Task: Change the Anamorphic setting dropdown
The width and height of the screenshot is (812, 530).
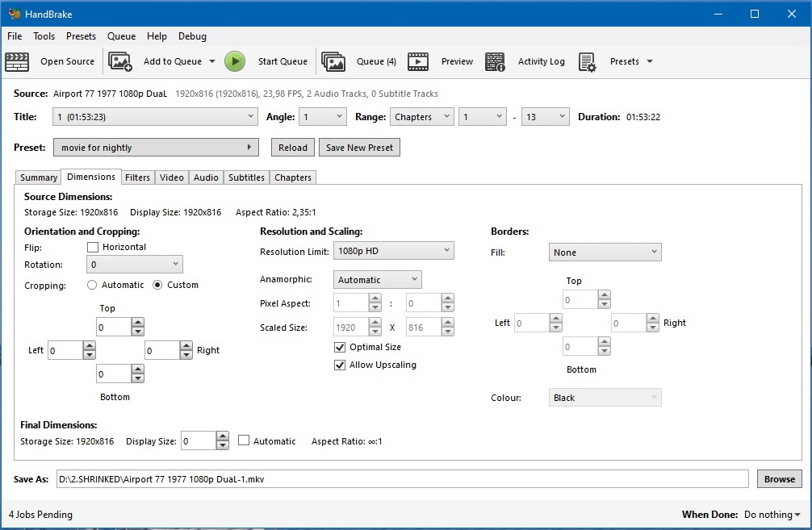Action: pyautogui.click(x=377, y=279)
